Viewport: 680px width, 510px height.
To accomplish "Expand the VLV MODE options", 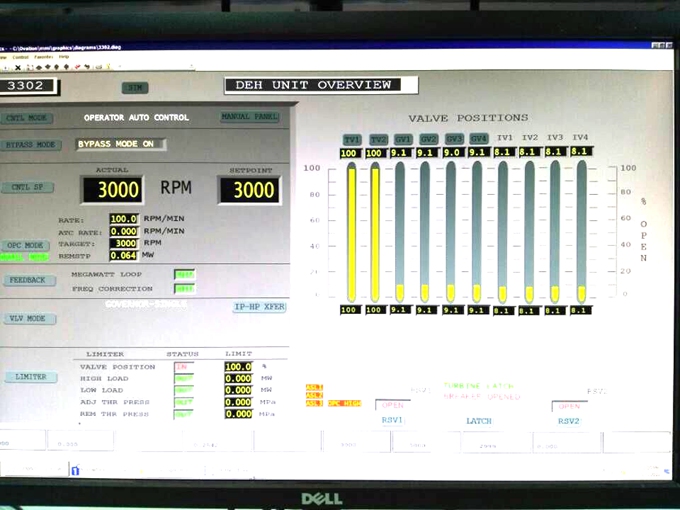I will pyautogui.click(x=27, y=319).
